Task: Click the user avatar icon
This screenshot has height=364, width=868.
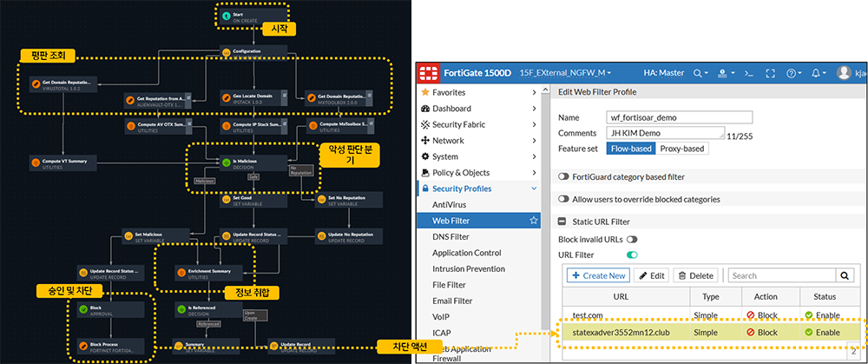Action: point(844,73)
